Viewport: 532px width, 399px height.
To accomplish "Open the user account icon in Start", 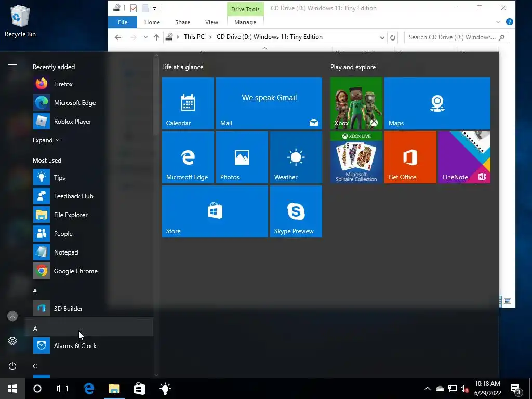I will tap(12, 316).
